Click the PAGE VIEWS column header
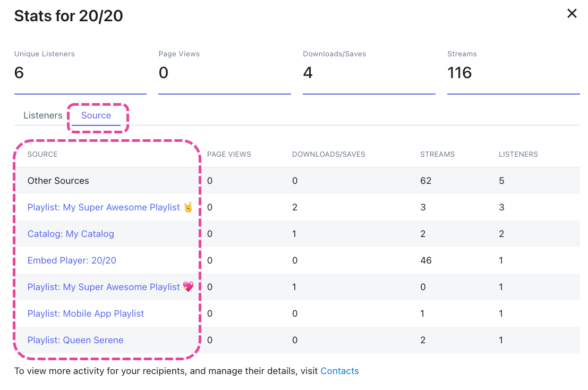588x390 pixels. [229, 154]
